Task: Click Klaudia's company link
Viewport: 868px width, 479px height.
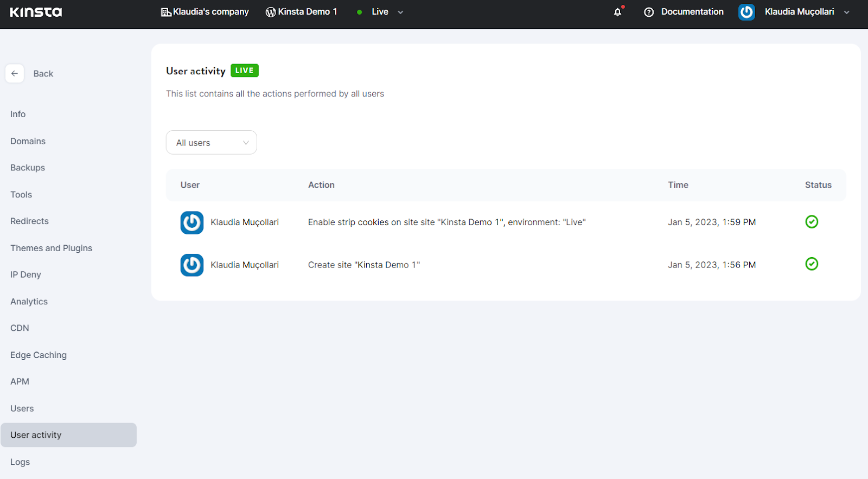Action: 211,12
